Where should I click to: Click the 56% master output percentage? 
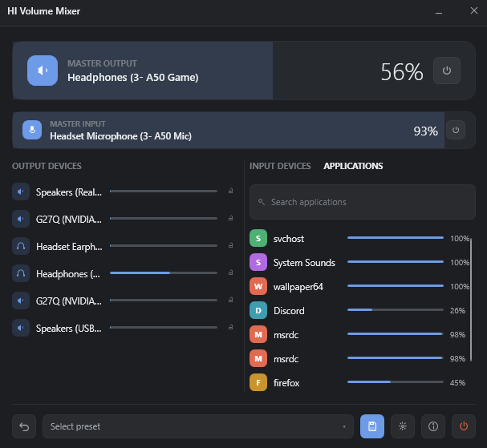(402, 71)
